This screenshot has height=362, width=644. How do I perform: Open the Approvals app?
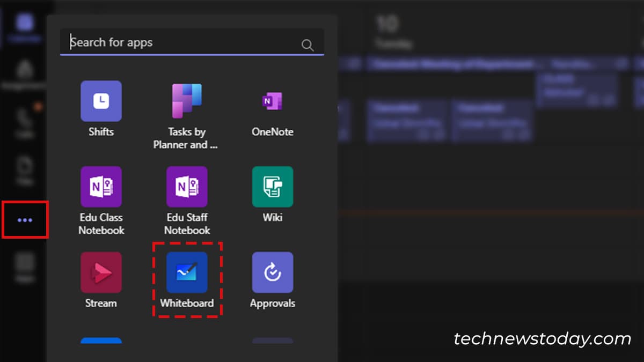(x=273, y=272)
